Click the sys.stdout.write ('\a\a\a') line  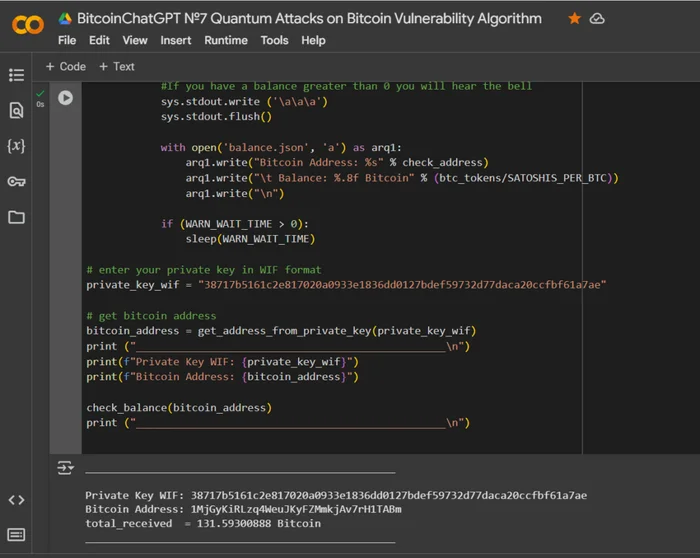(x=244, y=101)
